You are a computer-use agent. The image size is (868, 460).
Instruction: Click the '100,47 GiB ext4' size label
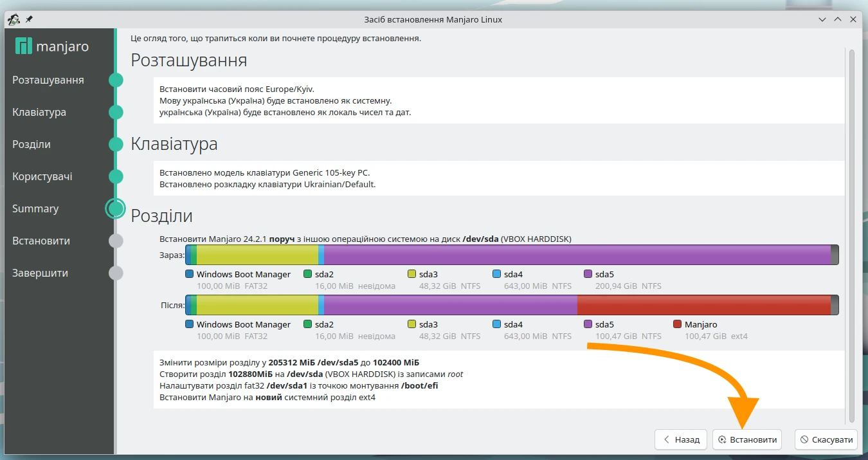[716, 336]
